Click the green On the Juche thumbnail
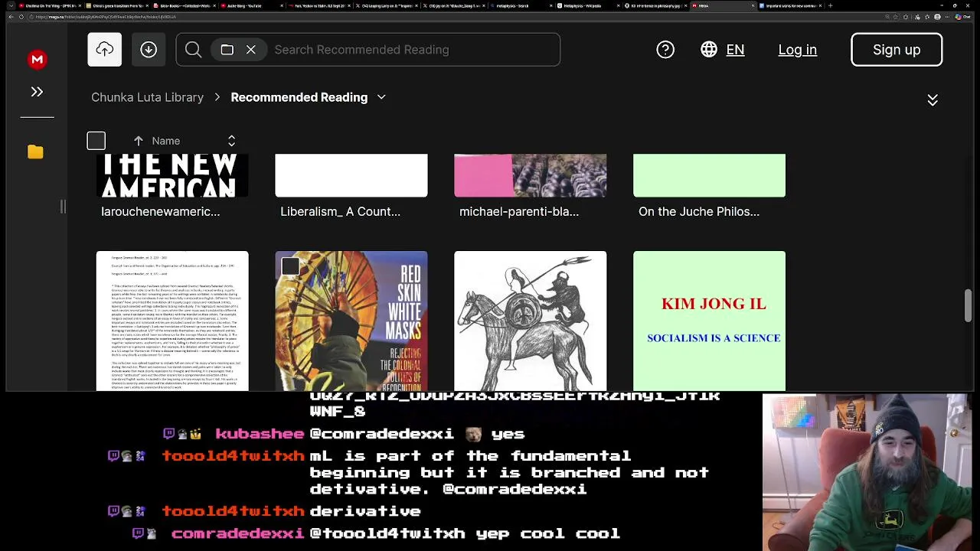980x551 pixels. [x=710, y=175]
